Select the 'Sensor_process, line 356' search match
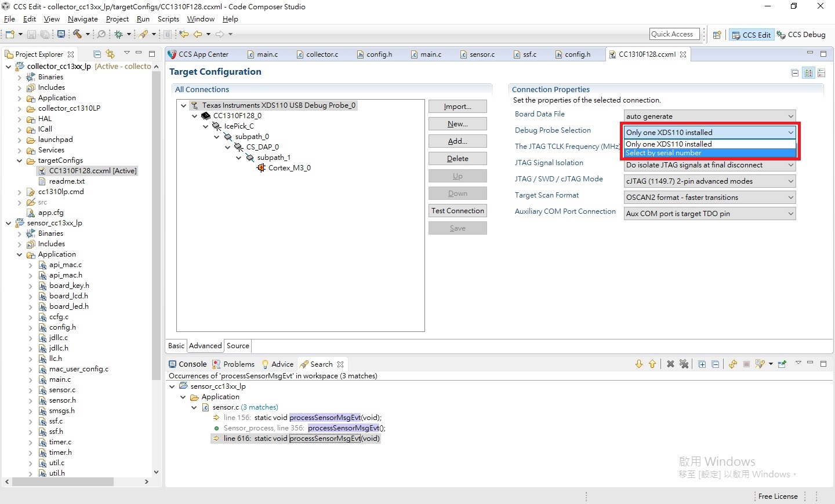835x504 pixels. (299, 428)
